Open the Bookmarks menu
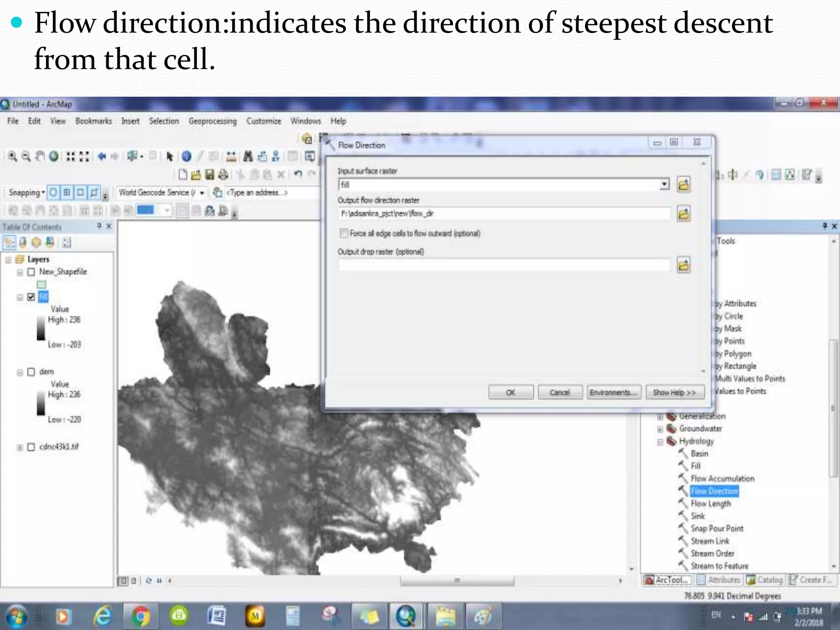The height and width of the screenshot is (630, 840). pyautogui.click(x=94, y=121)
